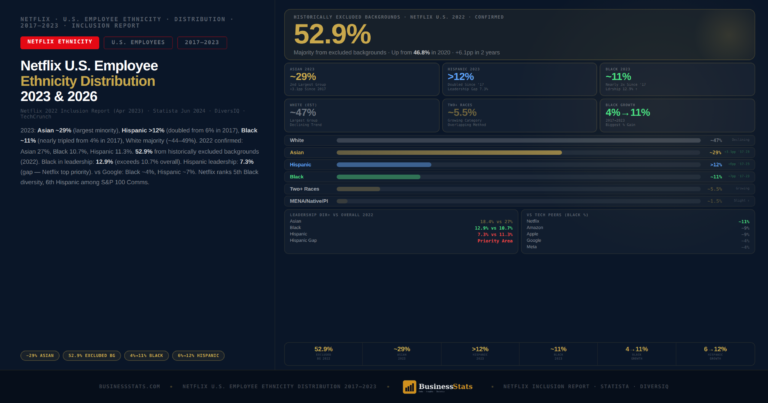
Task: Click the ~47% value on the White row
Action: click(716, 141)
